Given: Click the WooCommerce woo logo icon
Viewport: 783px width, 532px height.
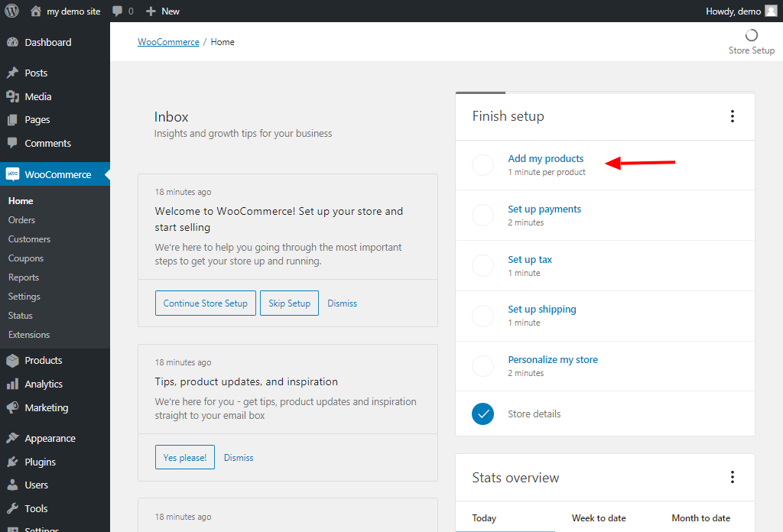Looking at the screenshot, I should click(12, 174).
